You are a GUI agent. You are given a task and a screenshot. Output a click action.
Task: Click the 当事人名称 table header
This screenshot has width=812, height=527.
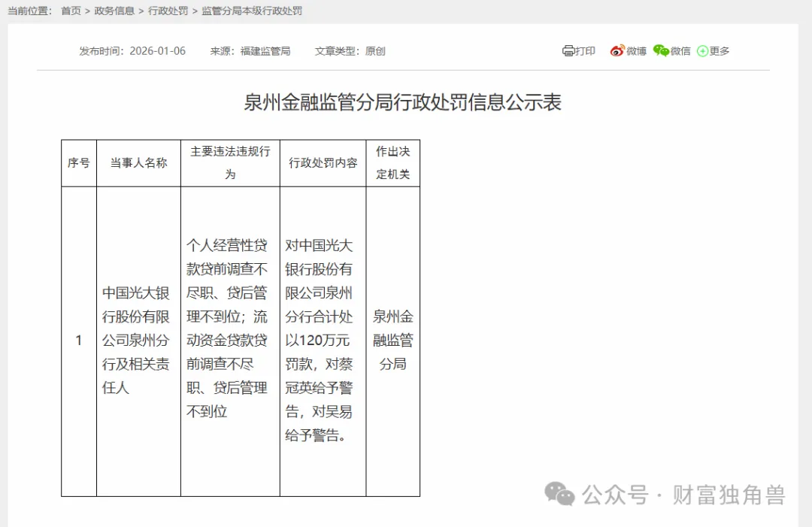click(x=139, y=163)
